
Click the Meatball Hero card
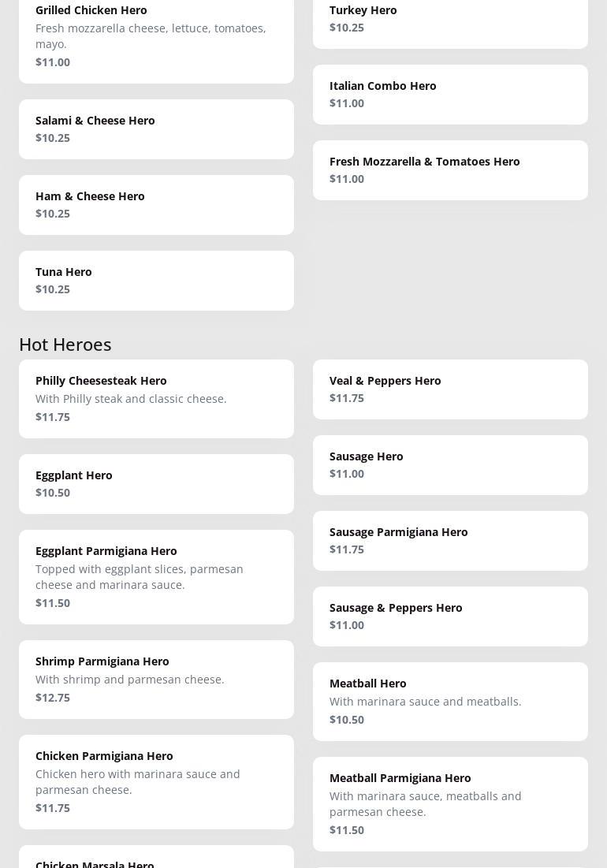[x=450, y=702]
